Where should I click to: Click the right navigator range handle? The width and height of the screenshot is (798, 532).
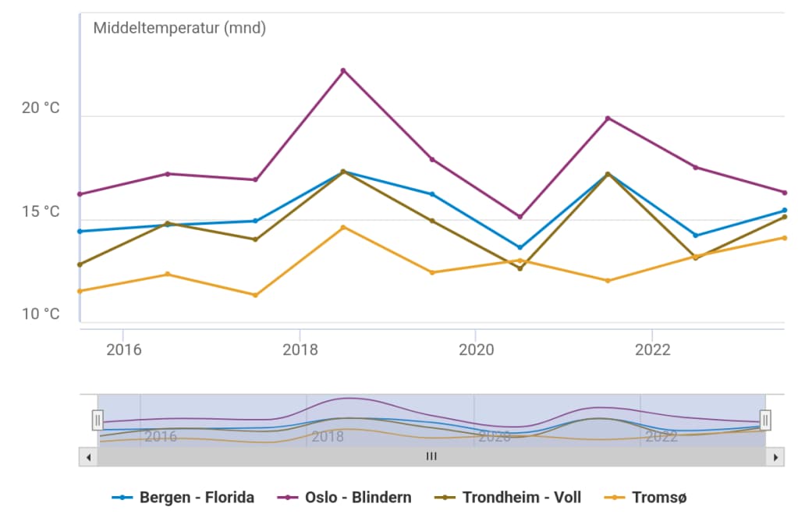pos(765,420)
